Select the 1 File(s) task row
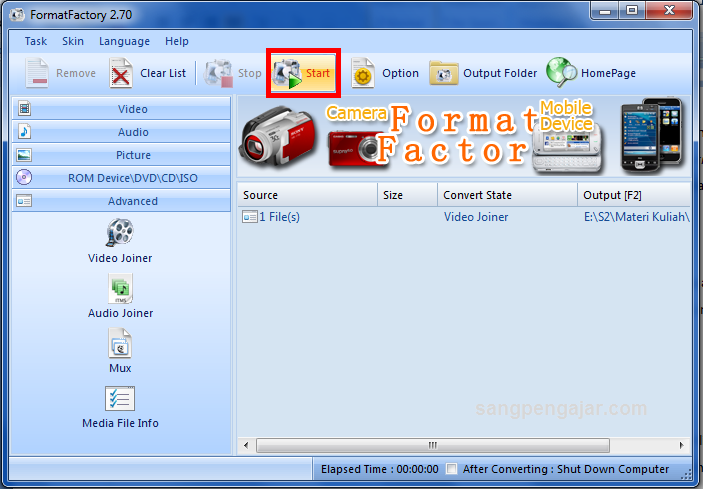Viewport: 703px width, 489px height. pyautogui.click(x=464, y=217)
